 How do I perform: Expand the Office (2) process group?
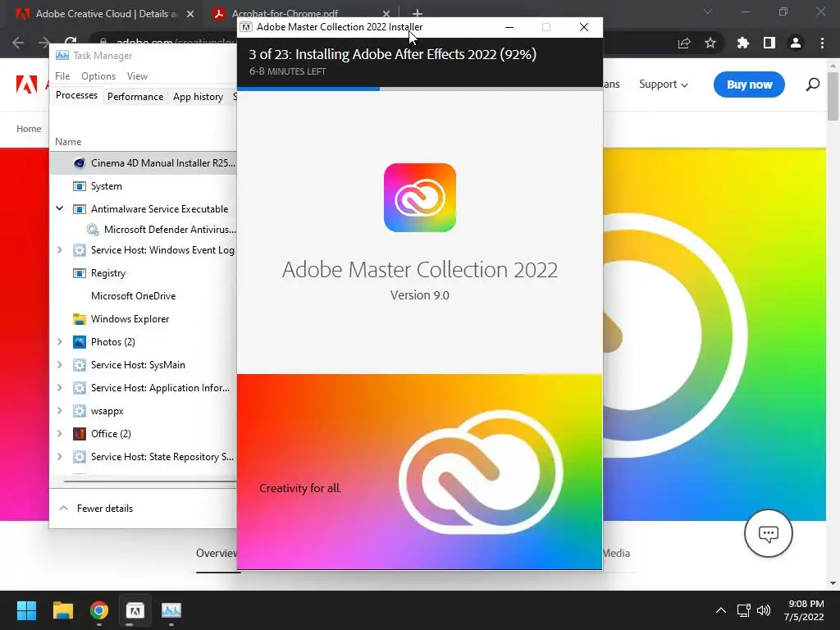tap(59, 433)
